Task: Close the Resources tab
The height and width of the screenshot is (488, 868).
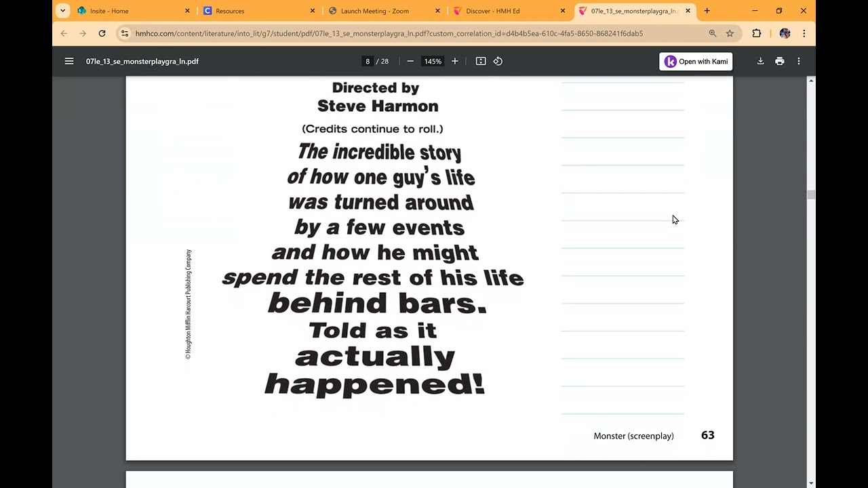Action: pos(313,11)
